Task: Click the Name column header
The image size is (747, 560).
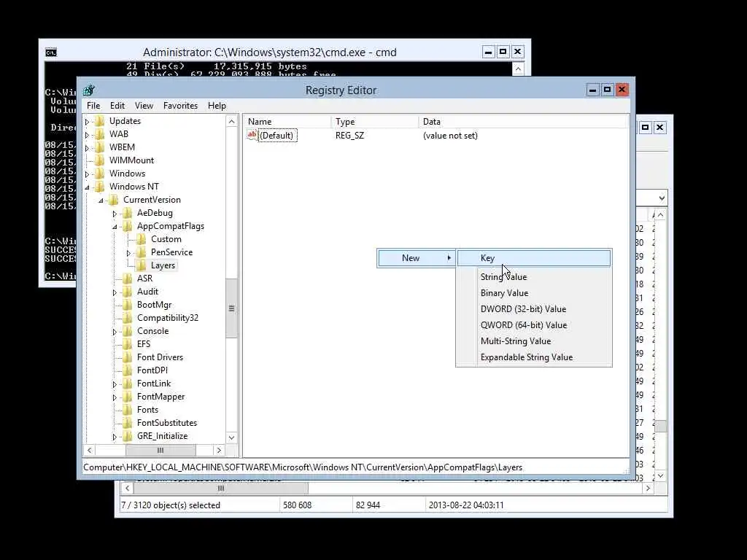Action: 287,122
